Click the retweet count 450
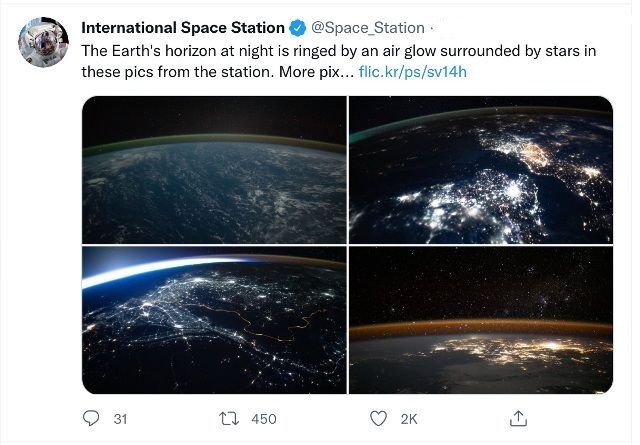Viewport: 640px width, 445px height. tap(263, 418)
